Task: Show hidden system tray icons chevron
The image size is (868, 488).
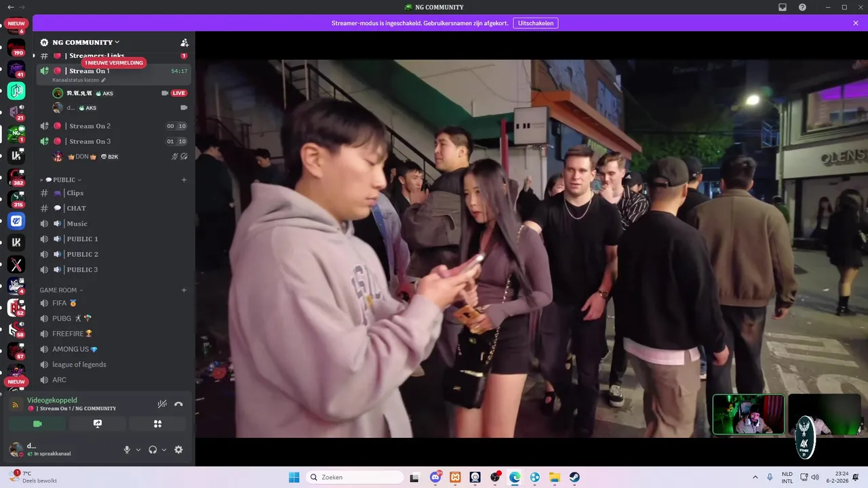Action: tap(755, 477)
